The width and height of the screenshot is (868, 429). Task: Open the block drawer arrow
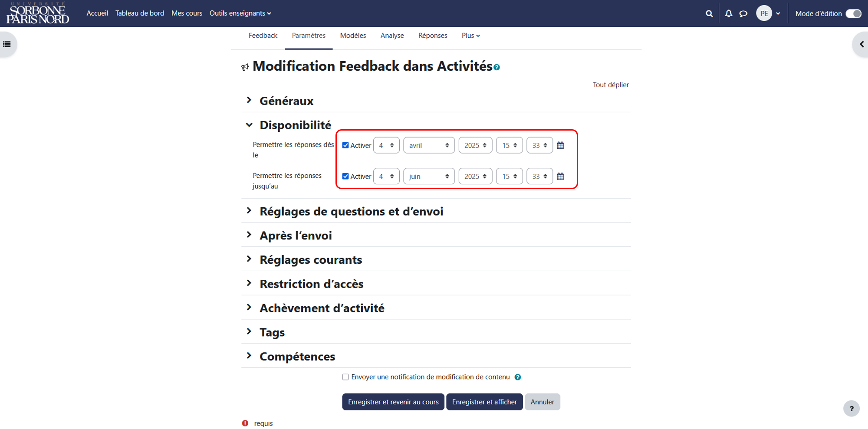(861, 44)
